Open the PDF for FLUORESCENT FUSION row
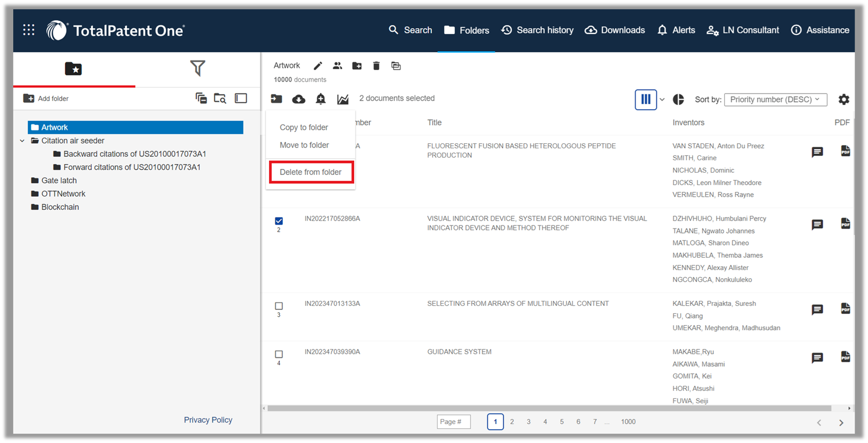The height and width of the screenshot is (443, 868). (845, 151)
